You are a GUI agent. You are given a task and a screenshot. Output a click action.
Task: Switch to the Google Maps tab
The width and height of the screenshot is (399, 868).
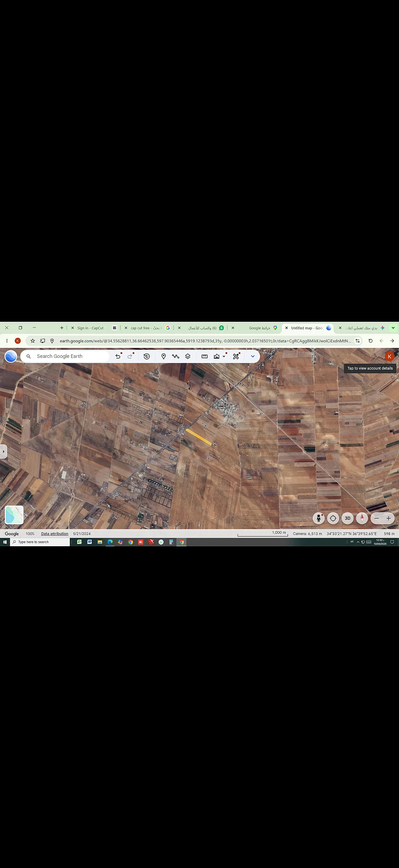255,328
